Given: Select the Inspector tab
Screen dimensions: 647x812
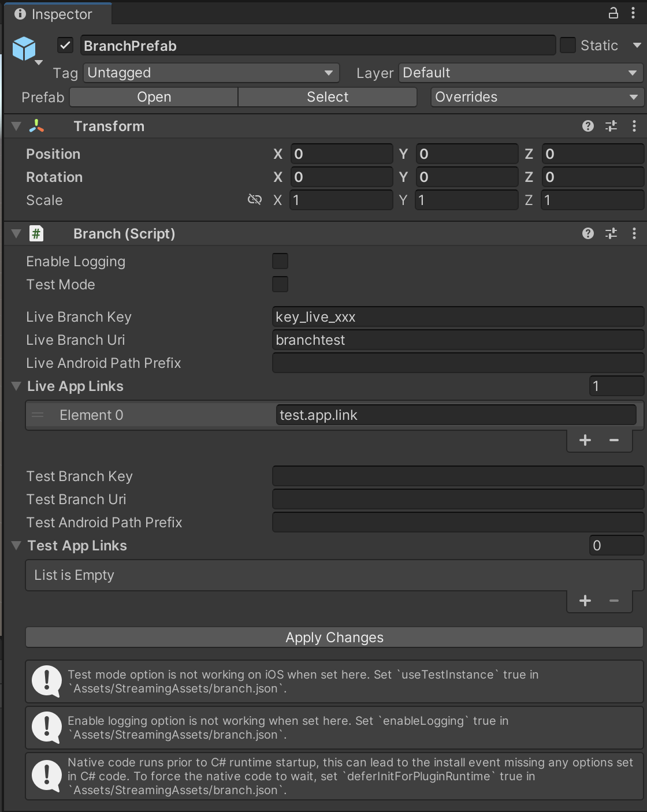Looking at the screenshot, I should click(x=58, y=14).
